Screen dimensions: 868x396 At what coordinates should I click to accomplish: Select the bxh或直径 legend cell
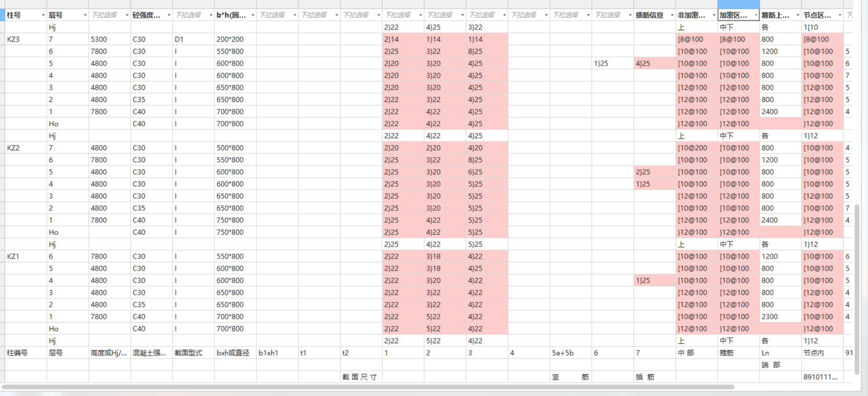(x=235, y=353)
